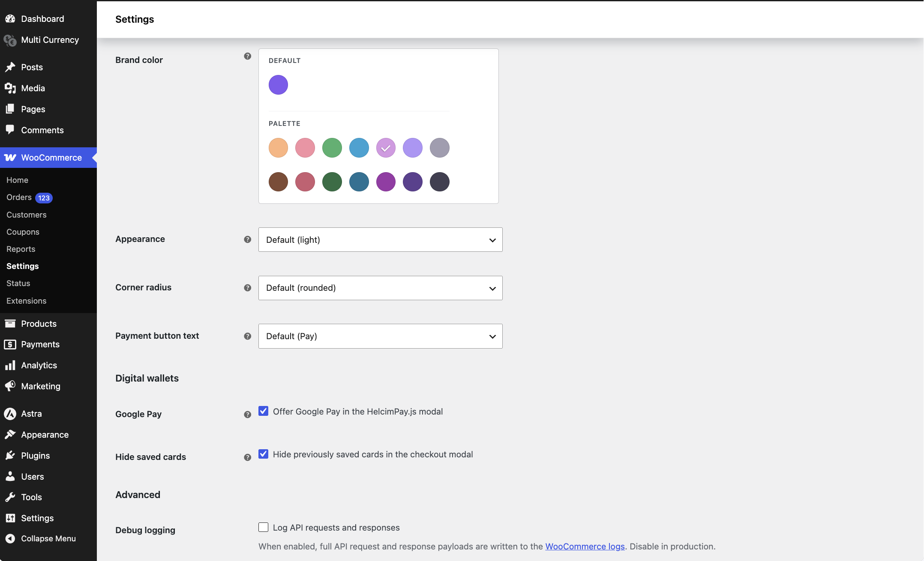This screenshot has width=924, height=561.
Task: Open the Corner radius Default (rounded) dropdown
Action: click(380, 288)
